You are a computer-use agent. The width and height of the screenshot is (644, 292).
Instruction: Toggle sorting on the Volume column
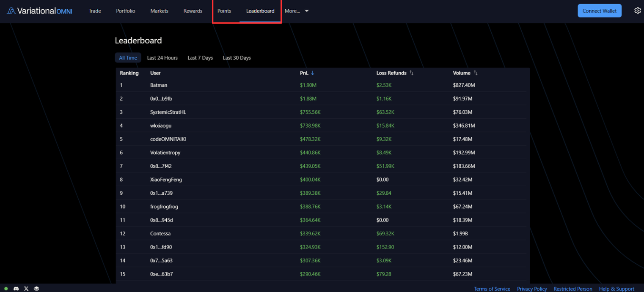tap(475, 73)
